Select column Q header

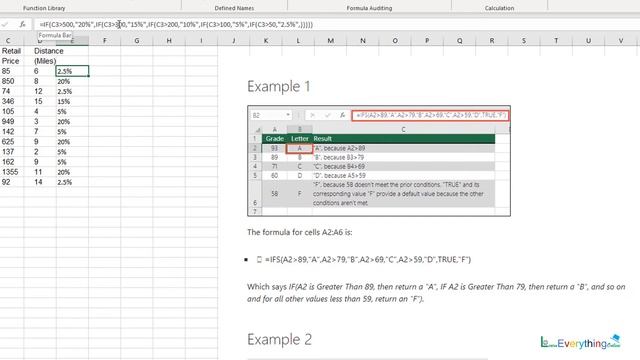pyautogui.click(x=460, y=41)
